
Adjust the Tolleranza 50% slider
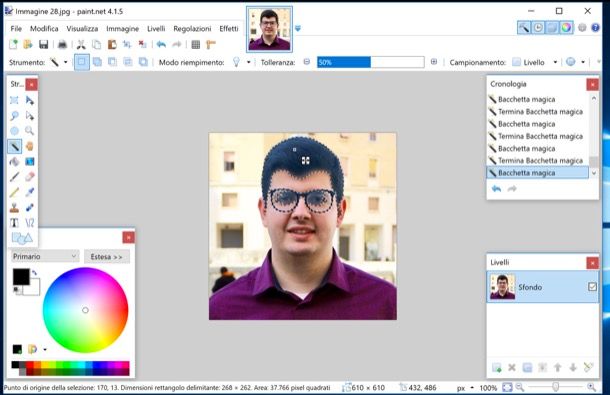click(x=370, y=62)
